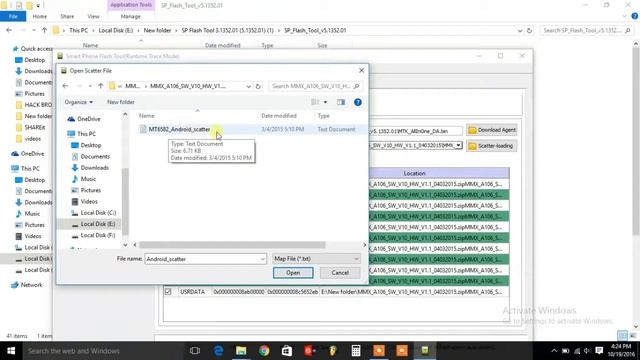Viewport: 640px width, 360px height.
Task: Open the Organize menu in dialog
Action: [x=78, y=102]
